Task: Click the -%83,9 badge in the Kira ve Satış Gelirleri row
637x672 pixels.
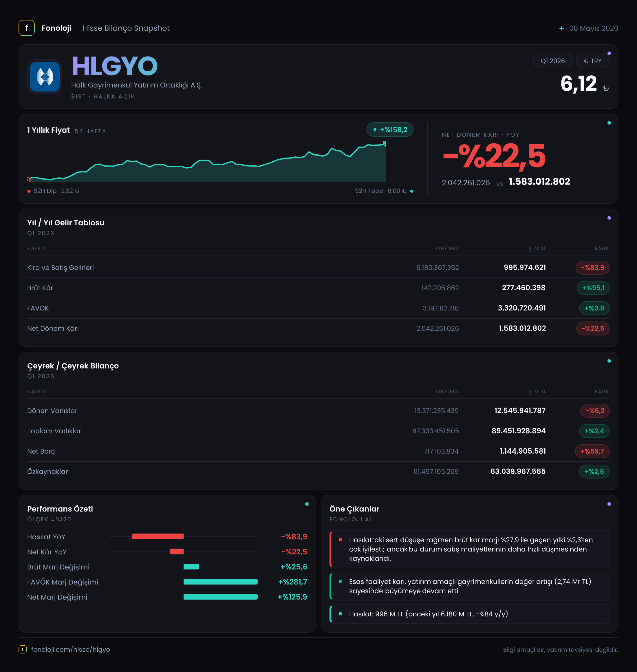Action: point(592,267)
